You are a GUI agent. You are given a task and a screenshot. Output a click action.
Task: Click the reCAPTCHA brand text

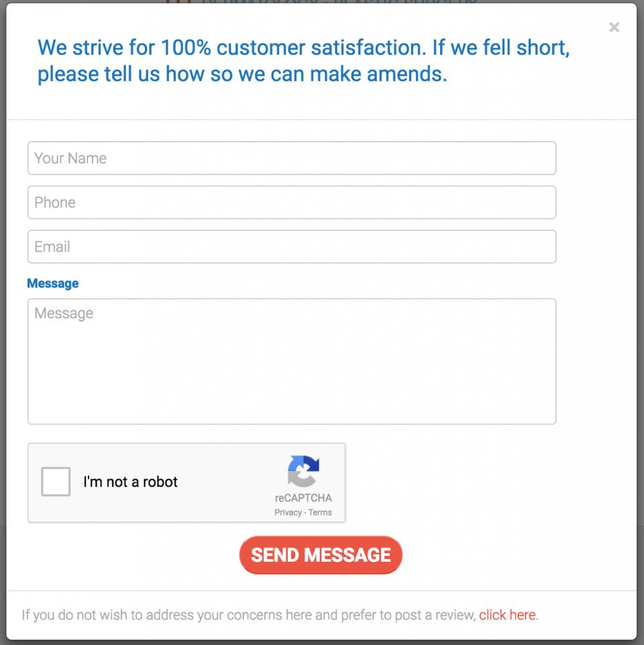coord(303,498)
